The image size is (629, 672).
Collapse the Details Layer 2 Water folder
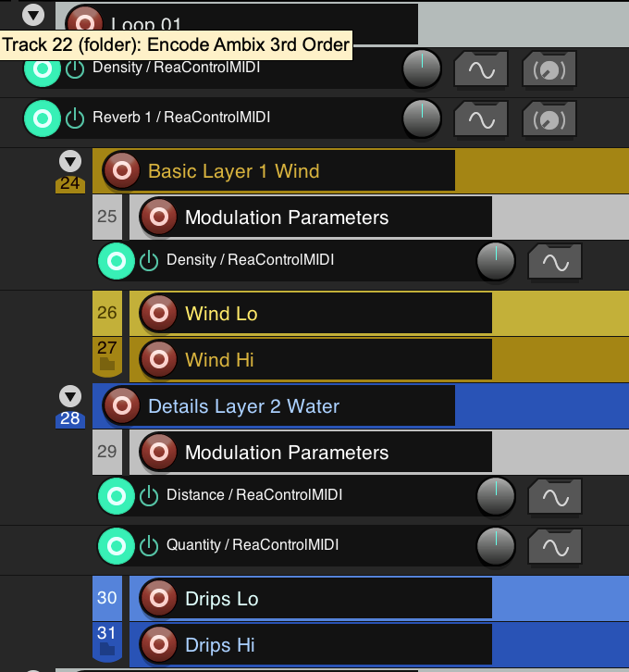(x=70, y=396)
